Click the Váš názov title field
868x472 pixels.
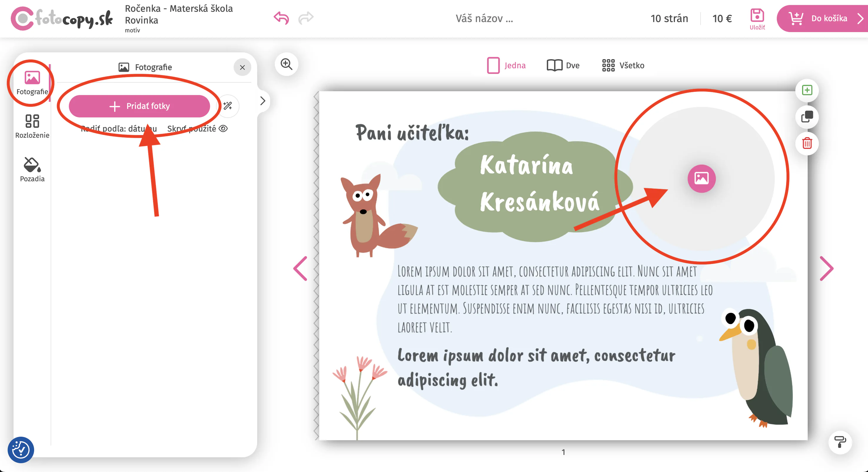click(484, 19)
